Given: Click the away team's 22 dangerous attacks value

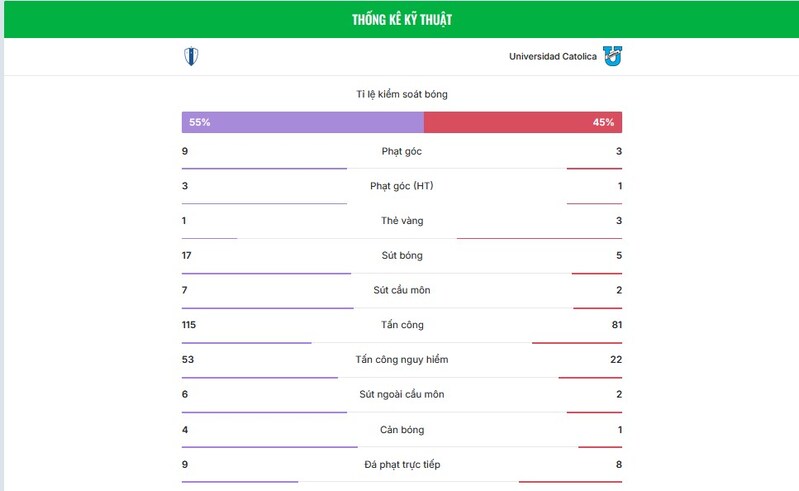Looking at the screenshot, I should (x=616, y=360).
